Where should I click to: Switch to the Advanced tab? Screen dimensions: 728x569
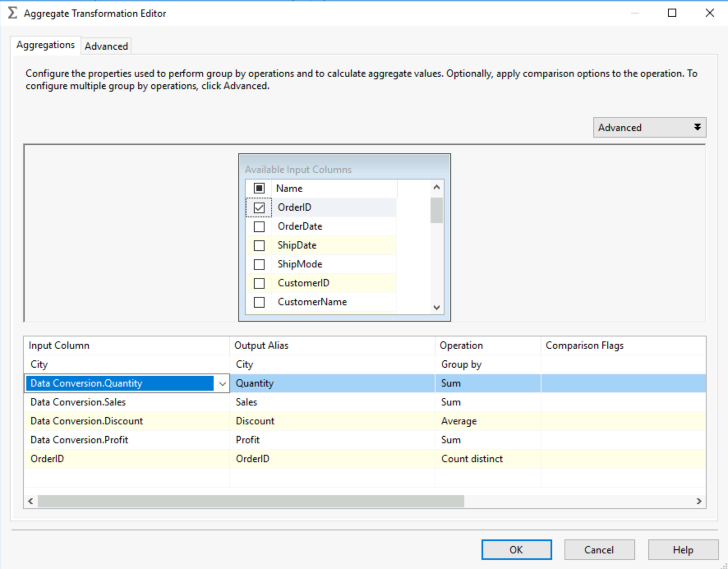(x=106, y=46)
